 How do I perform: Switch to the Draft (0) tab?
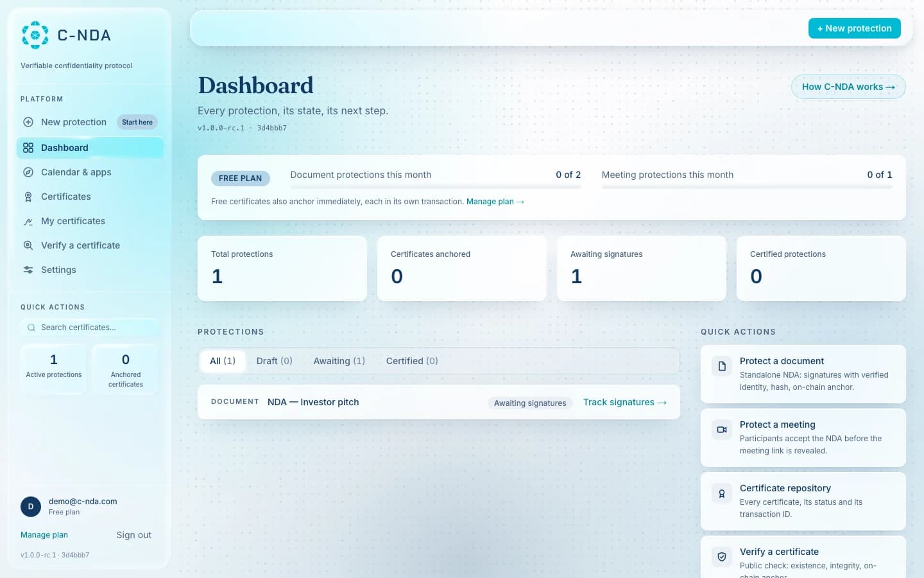274,361
